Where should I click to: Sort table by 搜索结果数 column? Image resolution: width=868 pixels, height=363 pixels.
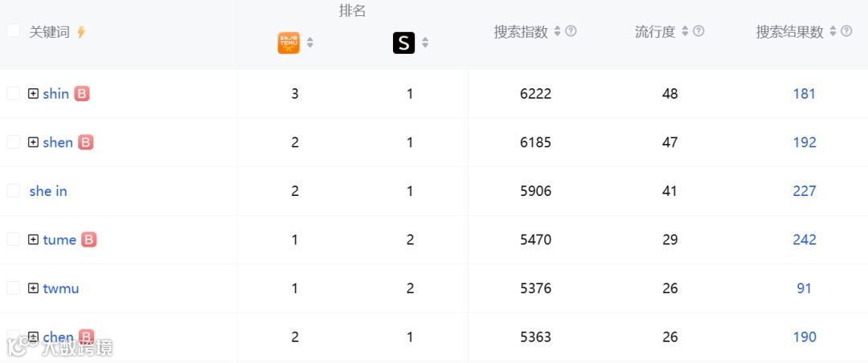click(x=833, y=31)
